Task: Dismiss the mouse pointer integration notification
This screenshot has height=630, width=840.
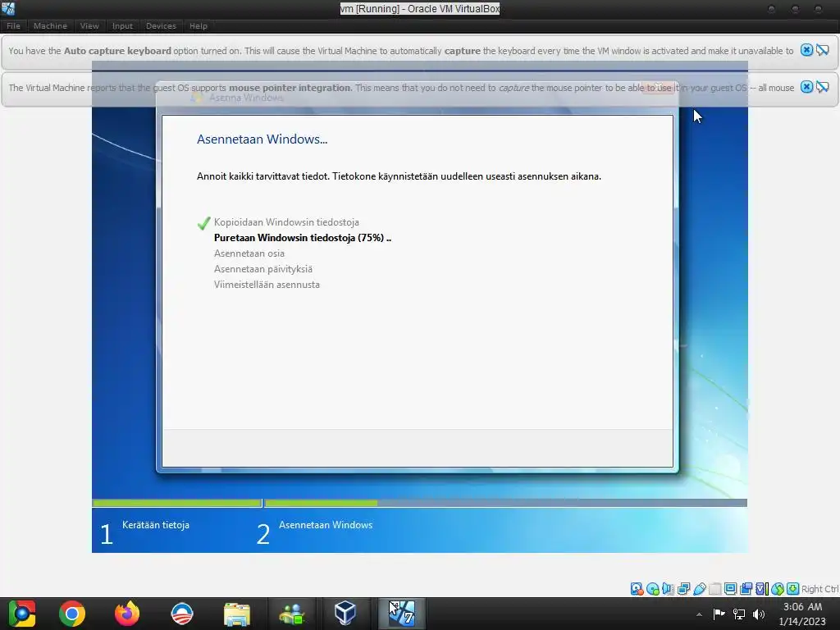Action: (806, 87)
